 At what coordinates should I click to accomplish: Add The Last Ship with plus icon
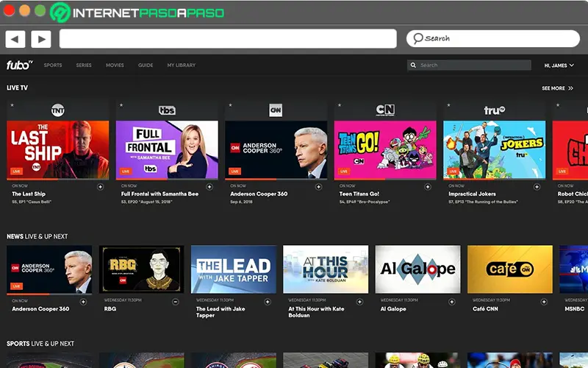click(100, 187)
